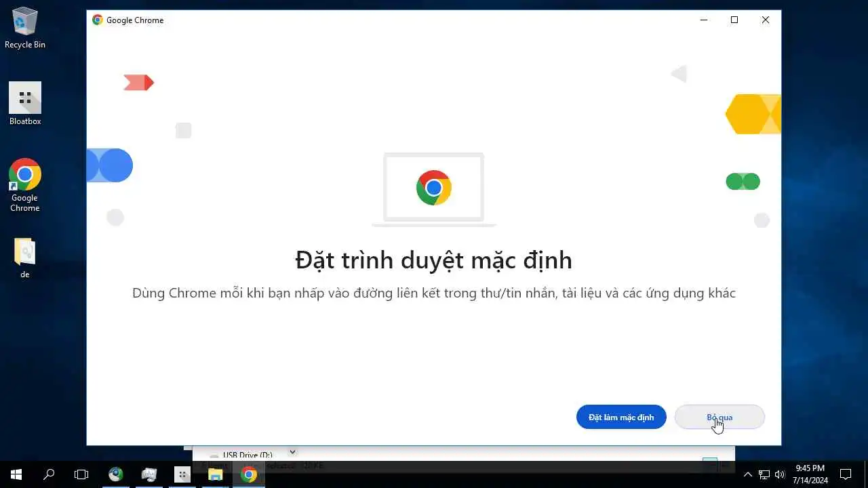Maximize the Google Chrome window

click(x=734, y=20)
